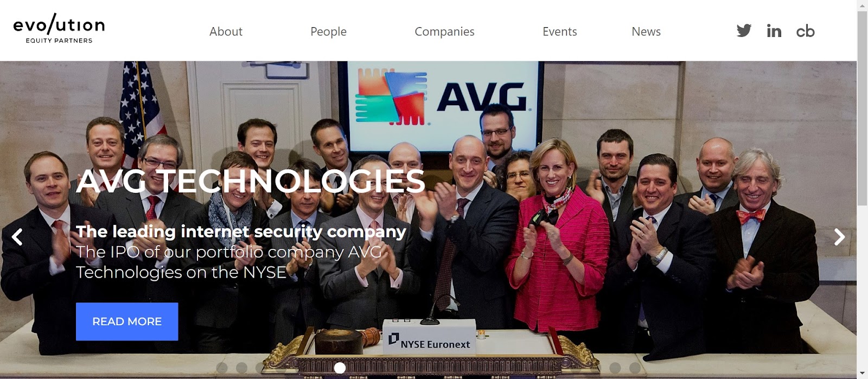This screenshot has width=868, height=379.
Task: Open the People menu item
Action: click(328, 31)
